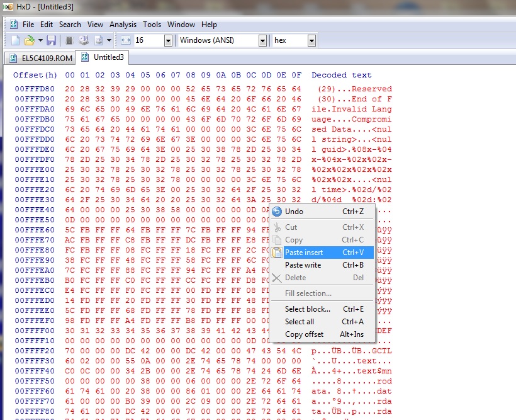Screen dimensions: 516x420
Task: Click the bytes per row field showing 16
Action: click(149, 40)
